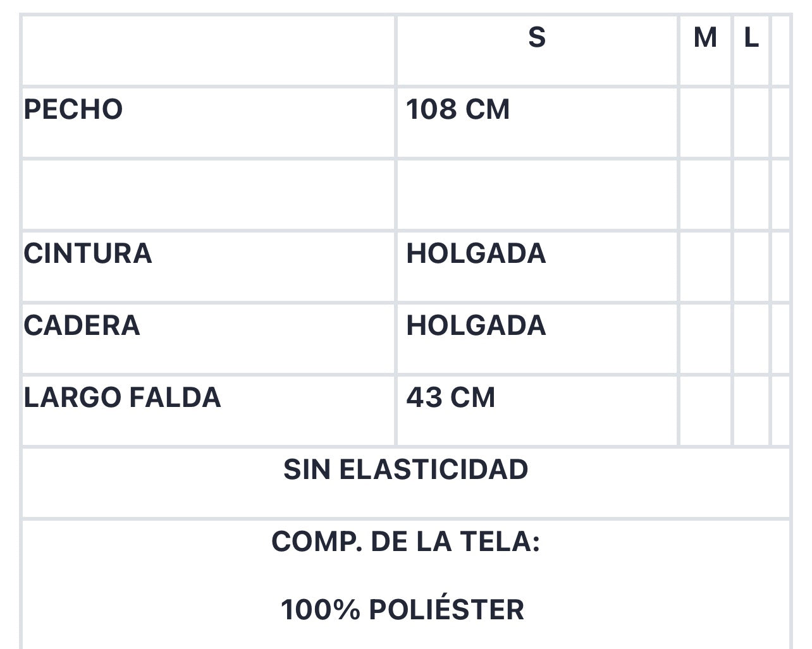Screen dimensions: 812x649
Task: Click the L size column header
Action: pos(751,38)
